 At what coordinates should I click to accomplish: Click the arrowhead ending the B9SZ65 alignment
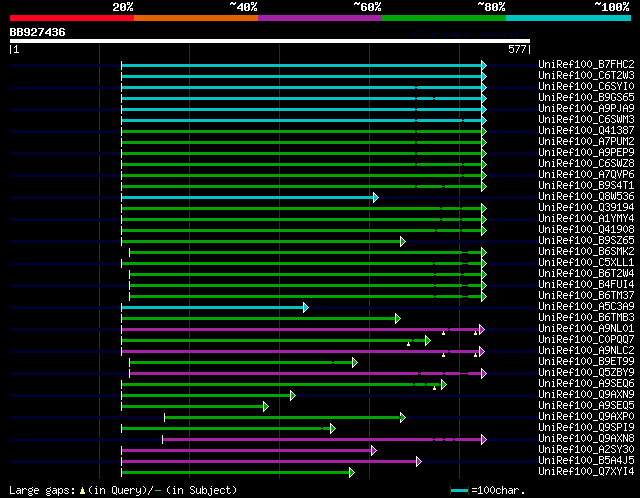pos(403,242)
